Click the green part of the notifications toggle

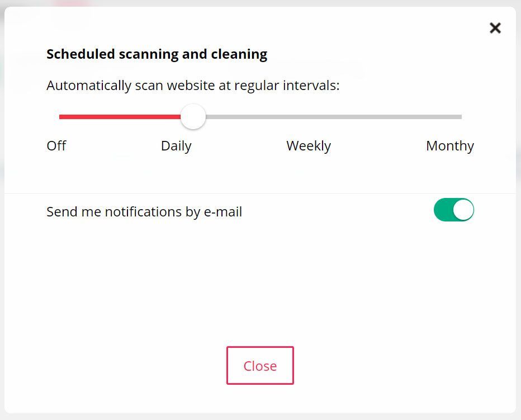[443, 210]
